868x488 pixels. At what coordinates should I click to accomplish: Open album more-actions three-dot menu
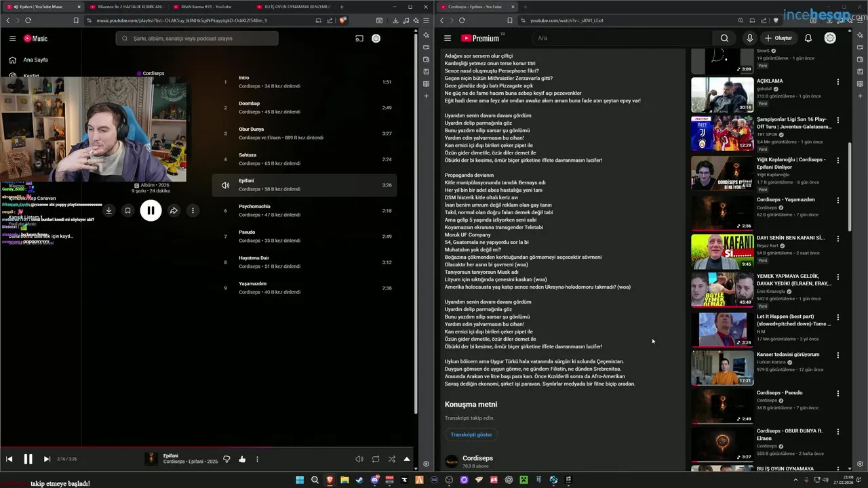pyautogui.click(x=193, y=211)
